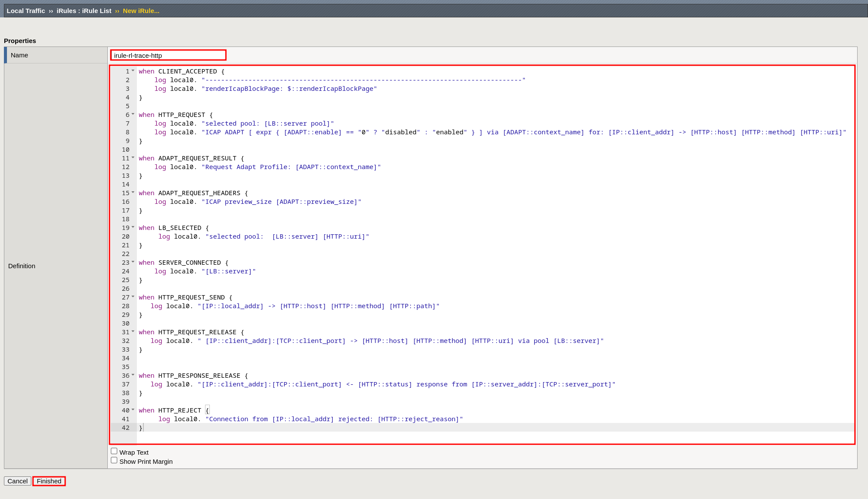The image size is (868, 499).
Task: Collapse the HTTP_RESPONSE_RELEASE block at line 36
Action: click(133, 375)
